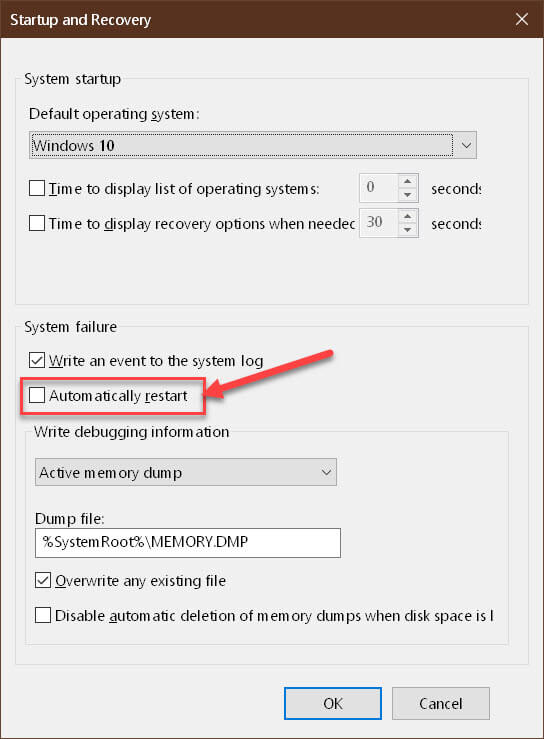This screenshot has width=544, height=739.
Task: Tick Time to display list of operating systems
Action: [37, 188]
